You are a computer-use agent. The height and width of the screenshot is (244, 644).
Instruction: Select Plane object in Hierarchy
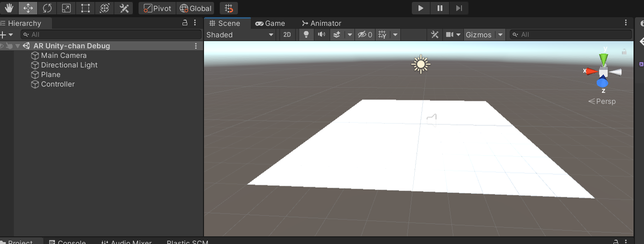click(x=51, y=75)
